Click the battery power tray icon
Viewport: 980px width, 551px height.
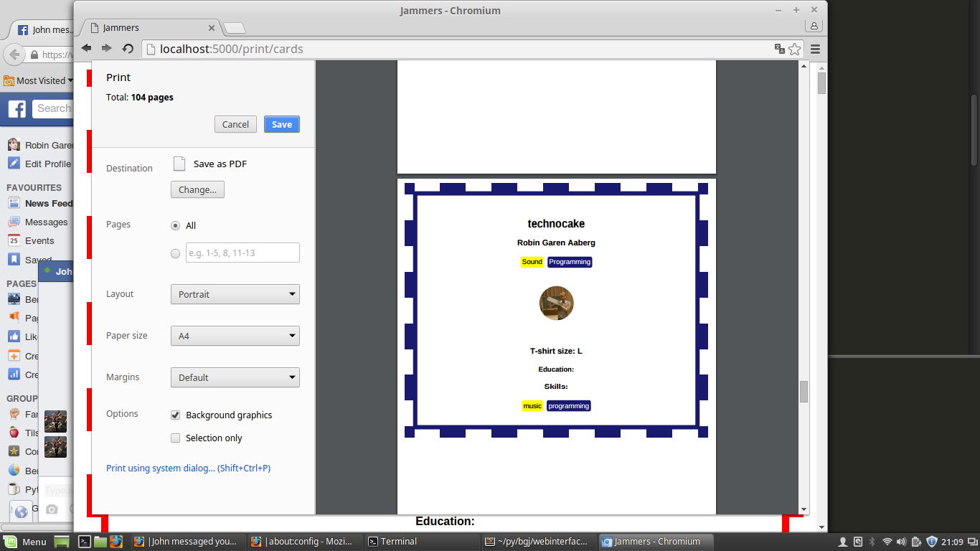tap(916, 542)
